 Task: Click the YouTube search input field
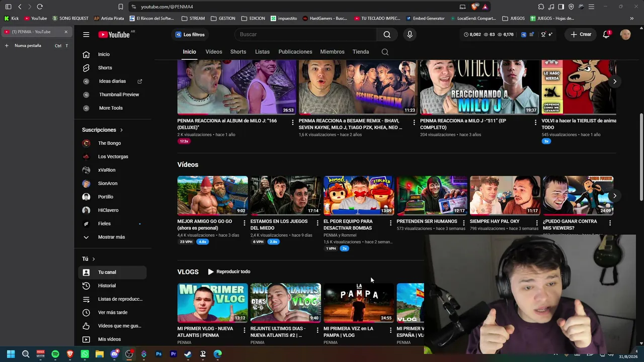click(x=305, y=35)
